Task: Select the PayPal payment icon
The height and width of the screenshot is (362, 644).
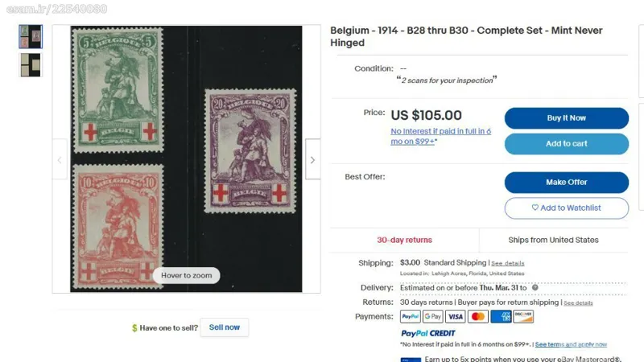Action: [x=411, y=316]
